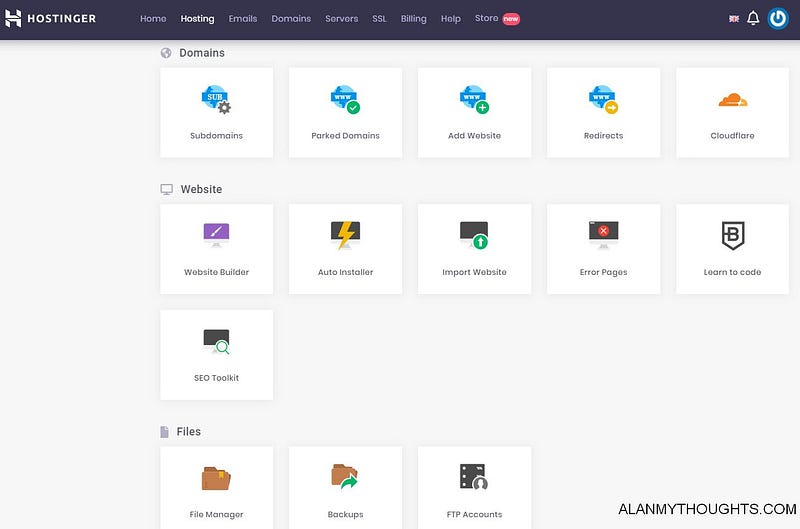Click the Add Website globe icon
Screen dimensions: 800x529
pyautogui.click(x=474, y=99)
